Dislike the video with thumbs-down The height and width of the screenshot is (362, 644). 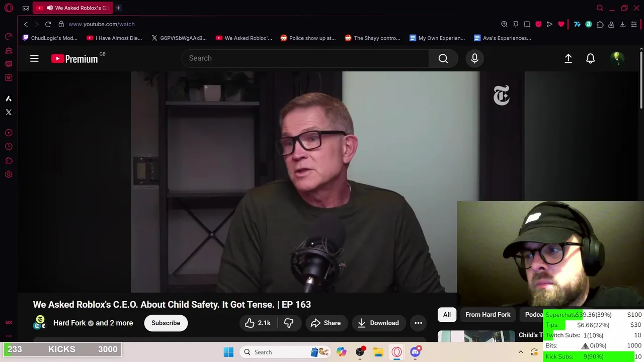tap(289, 323)
